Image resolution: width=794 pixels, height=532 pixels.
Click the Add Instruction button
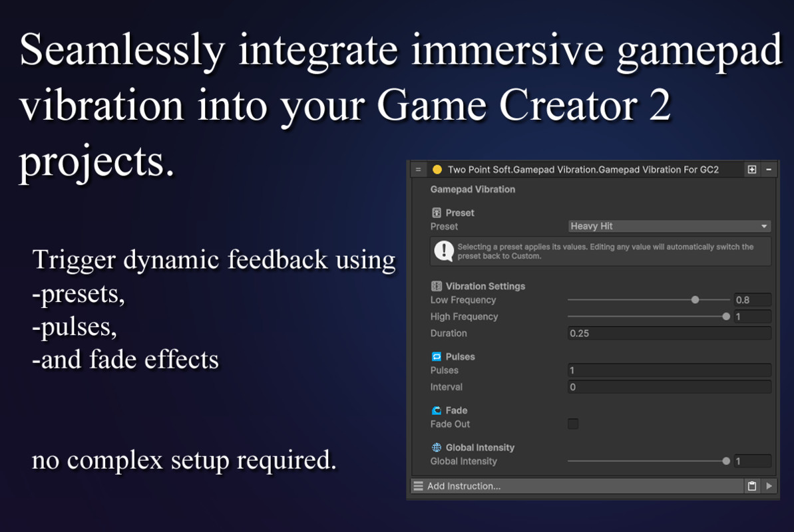pos(577,486)
